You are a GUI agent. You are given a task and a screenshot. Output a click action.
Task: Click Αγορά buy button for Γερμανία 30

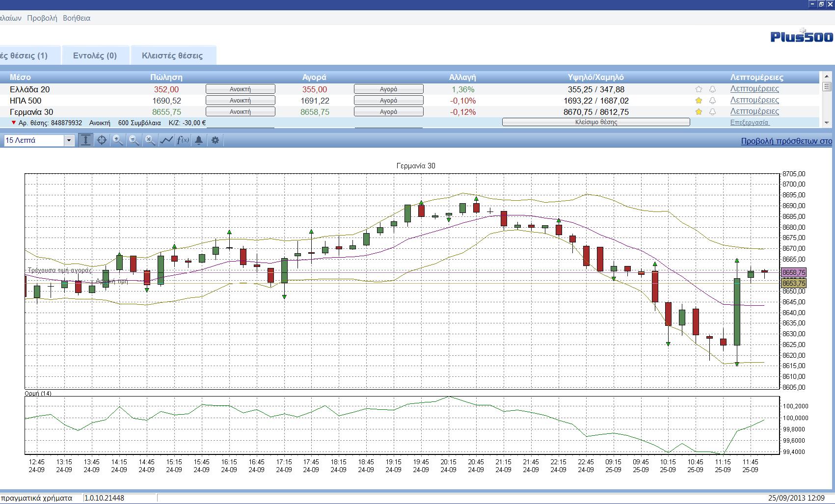[388, 112]
